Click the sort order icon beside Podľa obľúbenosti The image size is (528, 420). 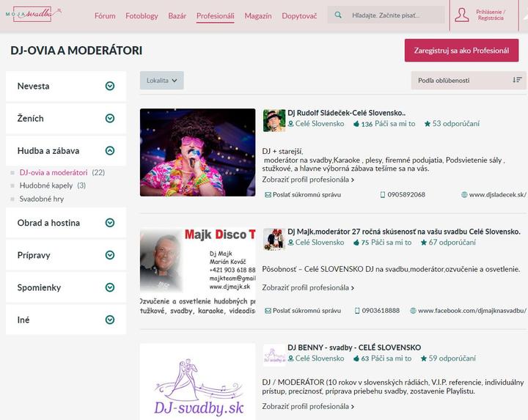tap(517, 80)
